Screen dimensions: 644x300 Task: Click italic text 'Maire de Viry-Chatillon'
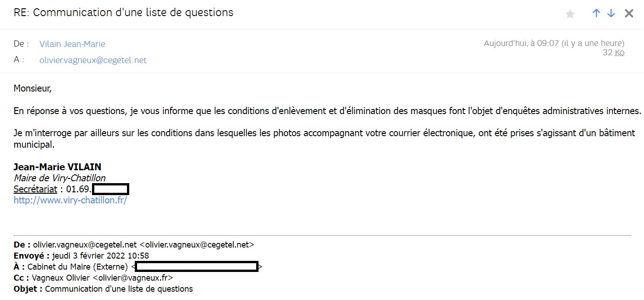(59, 178)
